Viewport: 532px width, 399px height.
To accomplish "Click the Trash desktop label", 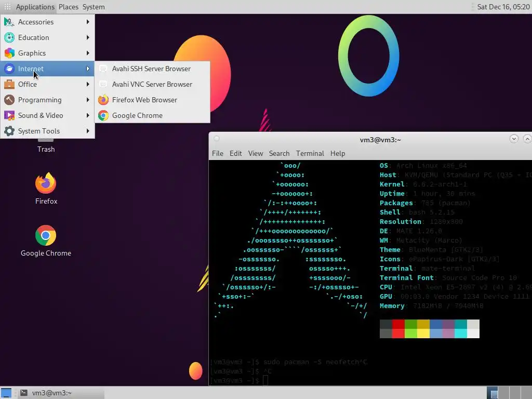I will [x=46, y=149].
